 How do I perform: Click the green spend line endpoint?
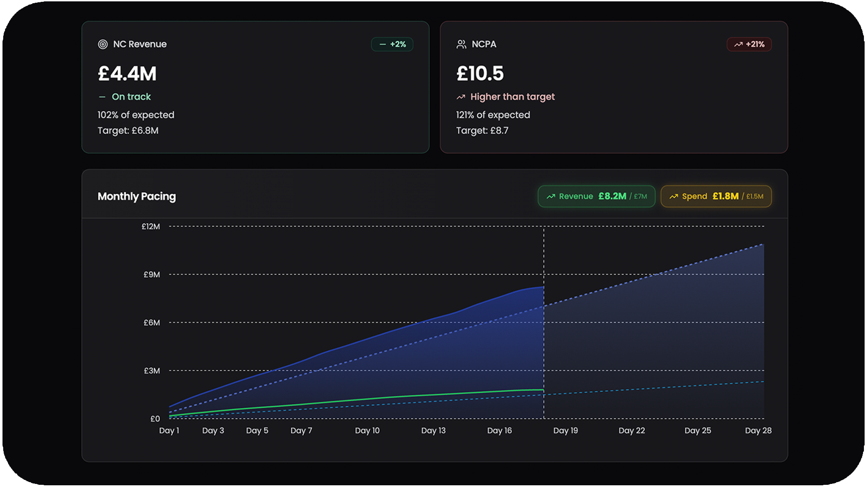click(x=543, y=390)
